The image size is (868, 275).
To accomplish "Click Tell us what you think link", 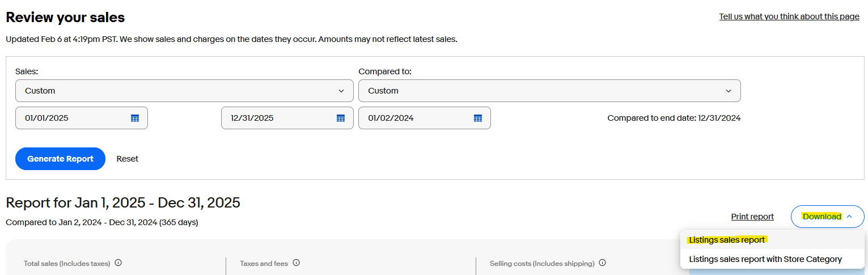I will click(x=789, y=16).
